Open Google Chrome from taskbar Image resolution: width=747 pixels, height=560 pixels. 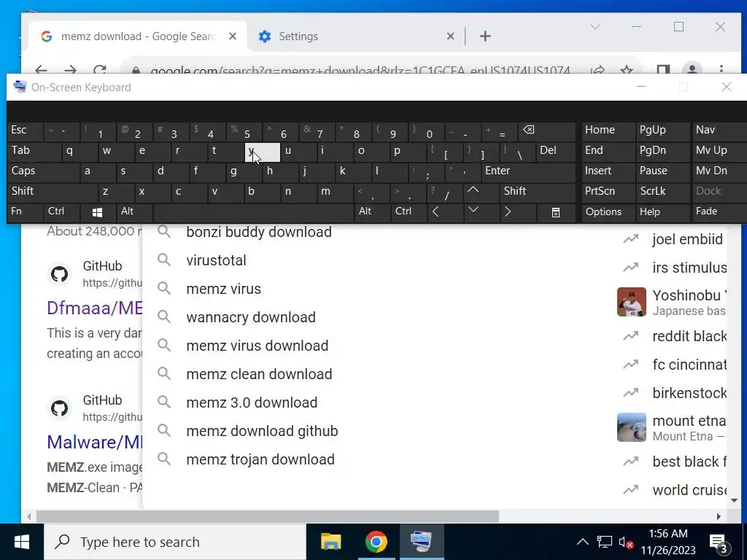pos(376,542)
